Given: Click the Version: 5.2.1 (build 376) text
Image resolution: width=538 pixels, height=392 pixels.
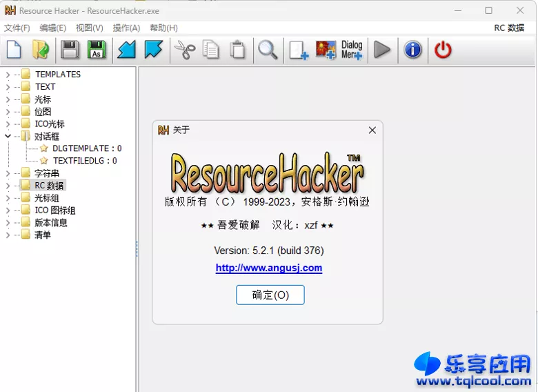Looking at the screenshot, I should tap(269, 251).
